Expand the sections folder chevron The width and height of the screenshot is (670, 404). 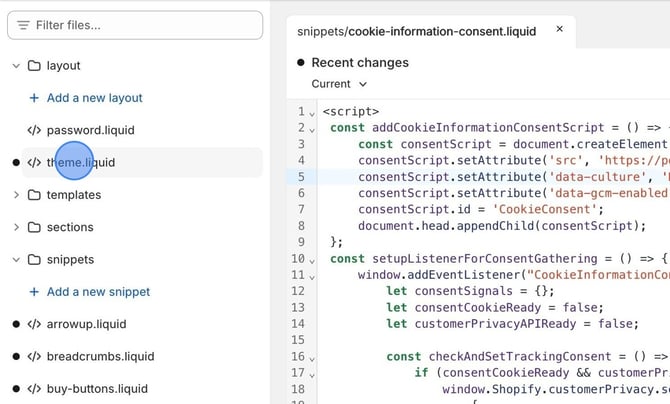click(16, 227)
